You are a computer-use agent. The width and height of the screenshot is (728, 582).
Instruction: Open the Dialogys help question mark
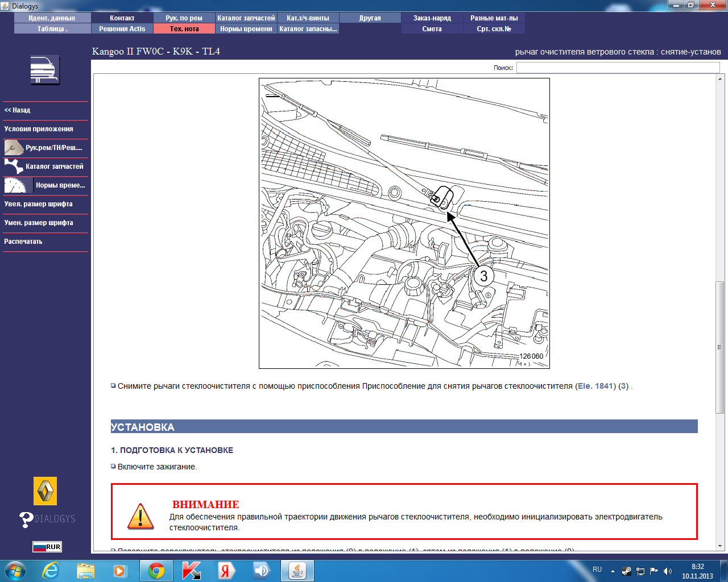point(26,519)
